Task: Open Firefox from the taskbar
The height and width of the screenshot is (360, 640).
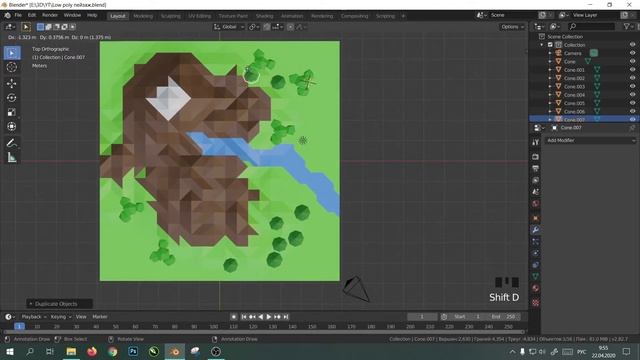Action: (92, 351)
